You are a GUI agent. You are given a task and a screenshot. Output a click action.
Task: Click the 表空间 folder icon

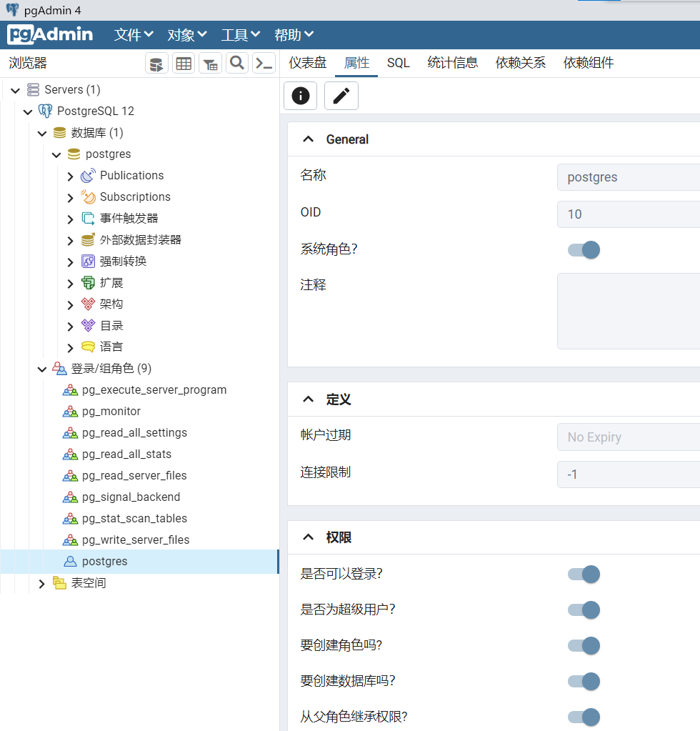[59, 583]
